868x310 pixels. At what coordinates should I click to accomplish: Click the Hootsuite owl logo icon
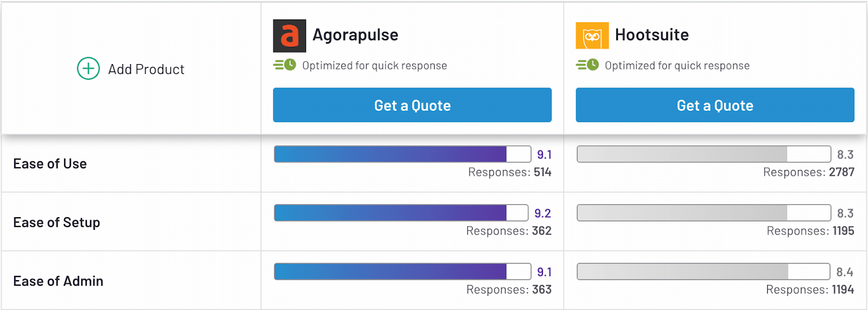pos(592,36)
